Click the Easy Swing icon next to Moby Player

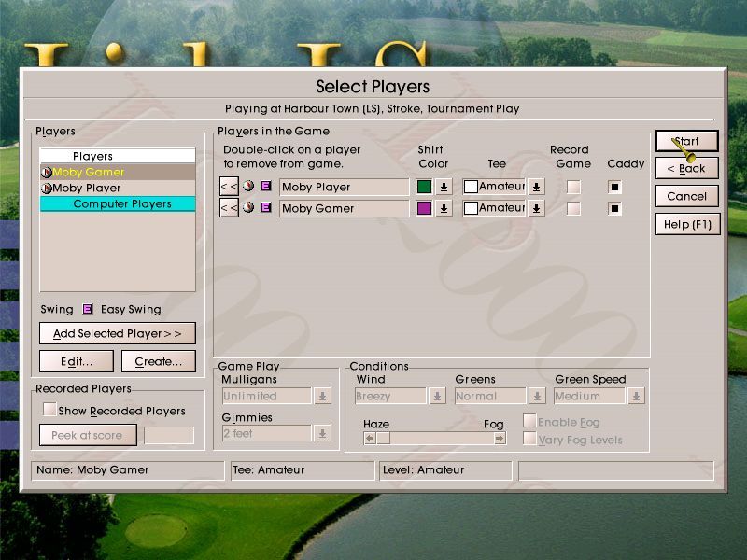coord(265,187)
